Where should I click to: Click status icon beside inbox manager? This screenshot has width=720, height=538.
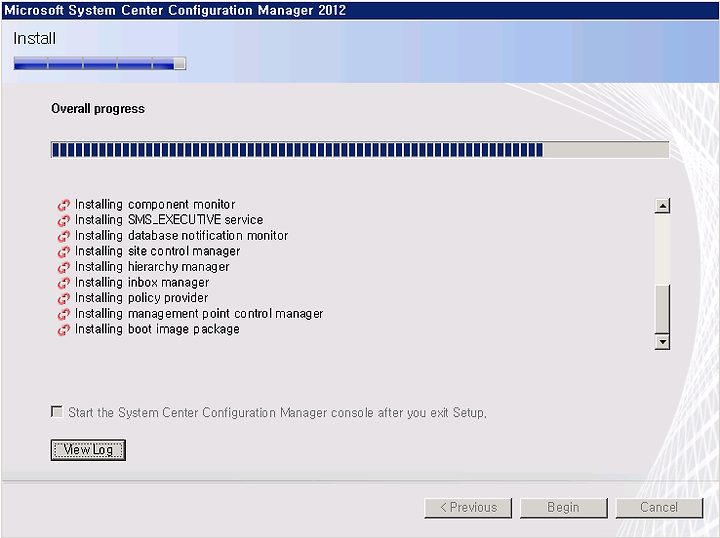(63, 283)
